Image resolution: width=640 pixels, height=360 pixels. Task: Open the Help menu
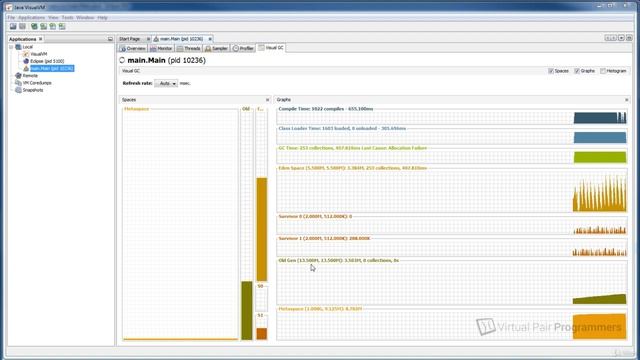point(102,18)
